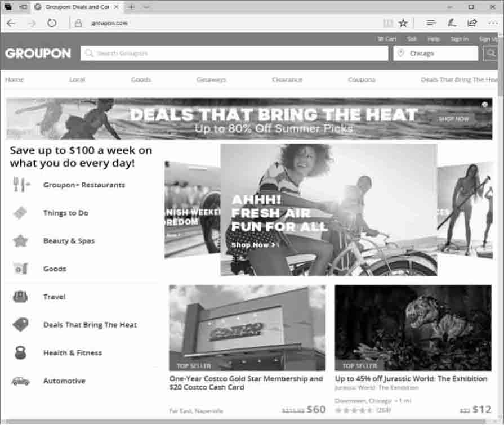Click the Health & Fitness kettlebell icon
Viewport: 504px width, 425px height.
[x=20, y=352]
